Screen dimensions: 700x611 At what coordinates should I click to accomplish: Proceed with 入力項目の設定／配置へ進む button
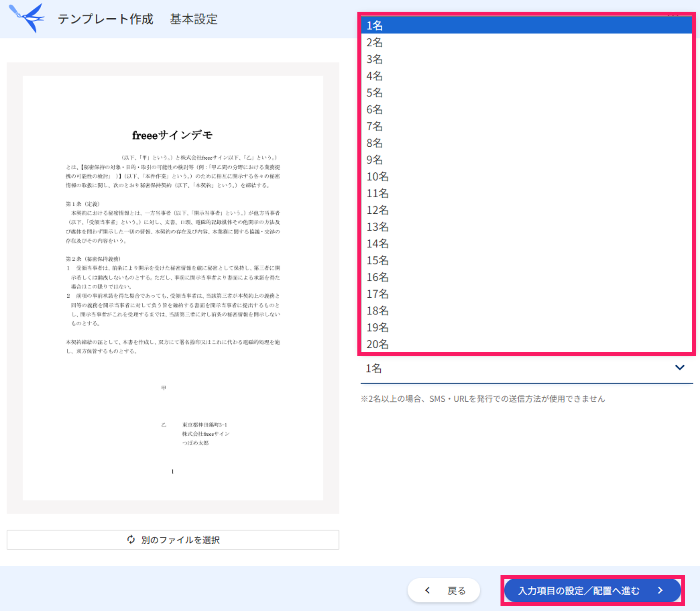(x=592, y=590)
